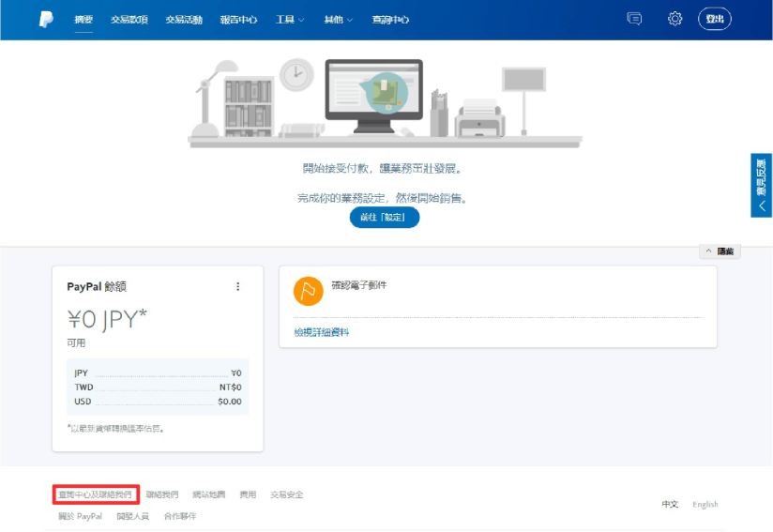The height and width of the screenshot is (532, 773).
Task: Click the orange flag icon
Action: 308,291
